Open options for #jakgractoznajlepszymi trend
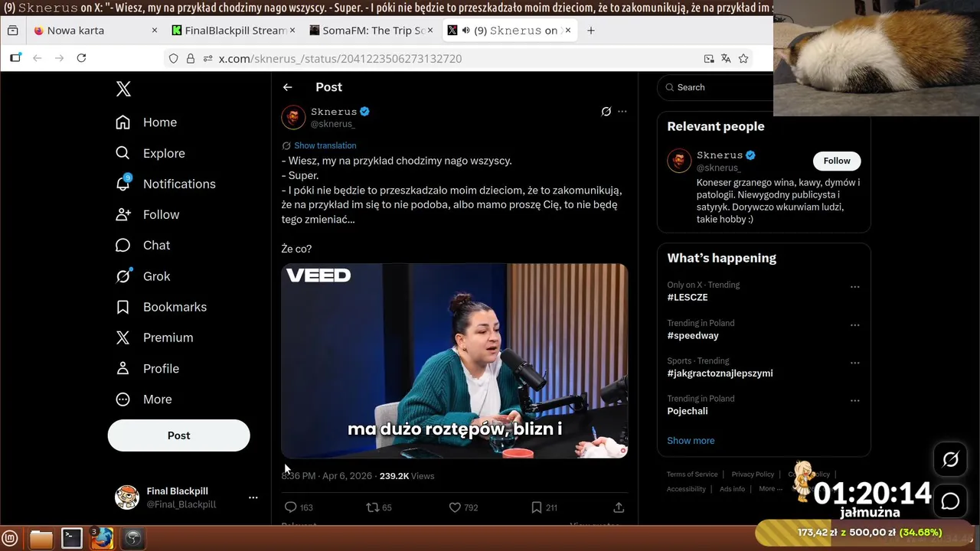 click(855, 363)
